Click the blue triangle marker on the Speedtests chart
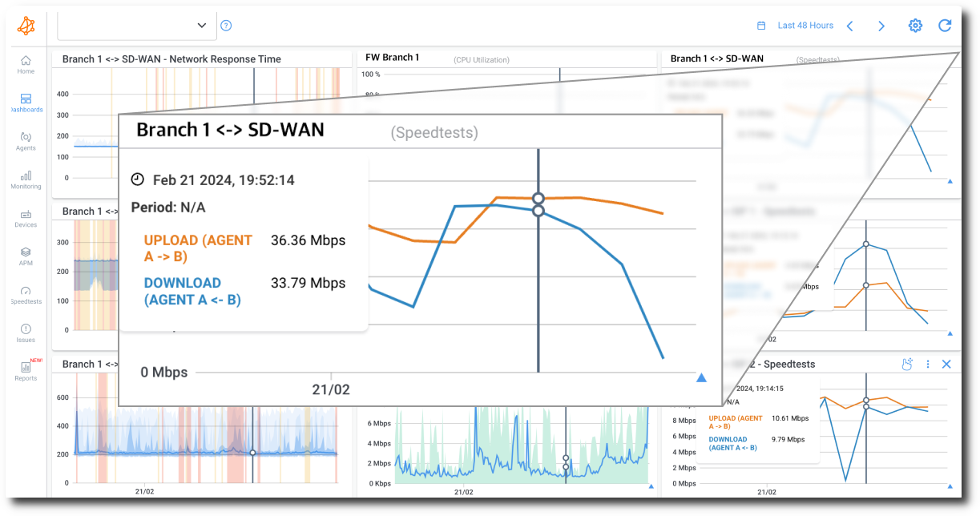 click(x=700, y=377)
